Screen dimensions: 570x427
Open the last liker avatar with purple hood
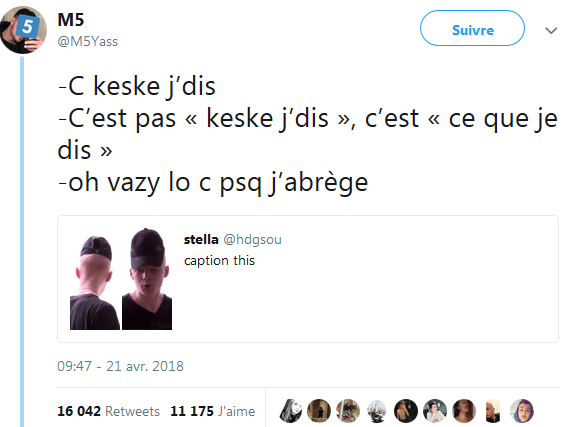522,411
